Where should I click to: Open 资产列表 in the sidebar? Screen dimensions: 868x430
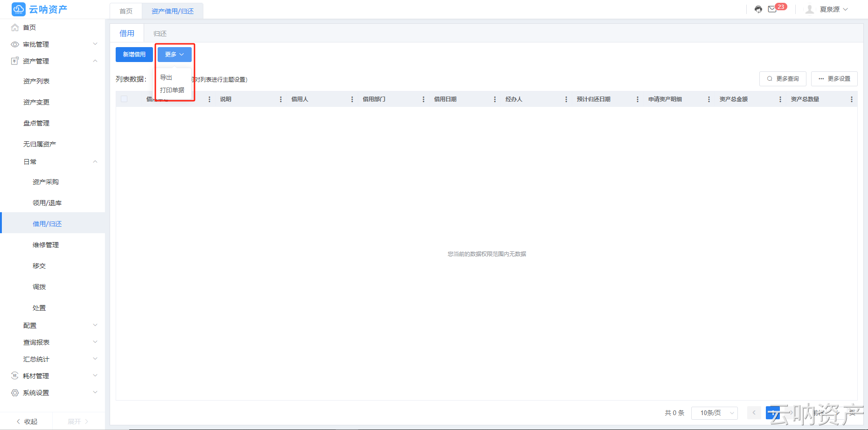click(36, 81)
